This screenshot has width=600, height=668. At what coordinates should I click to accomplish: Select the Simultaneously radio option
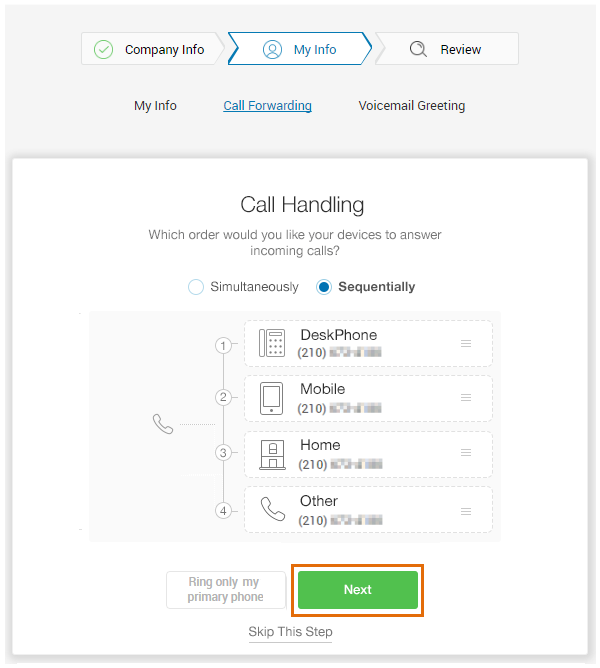pos(196,287)
